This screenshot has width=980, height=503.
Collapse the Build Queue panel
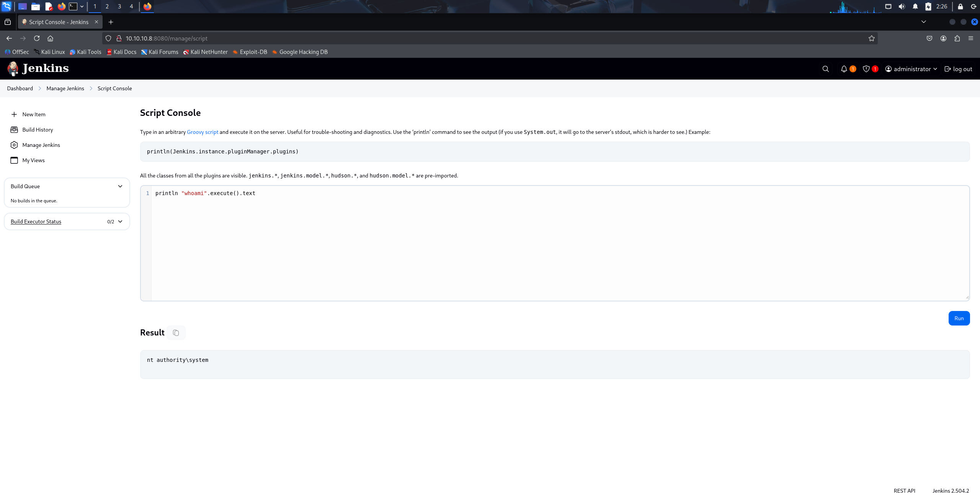(x=120, y=186)
